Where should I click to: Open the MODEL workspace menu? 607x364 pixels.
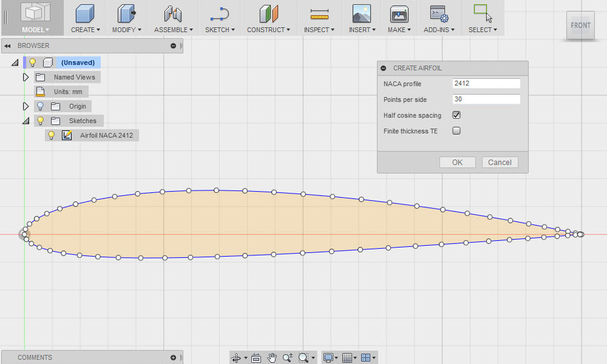[x=35, y=30]
